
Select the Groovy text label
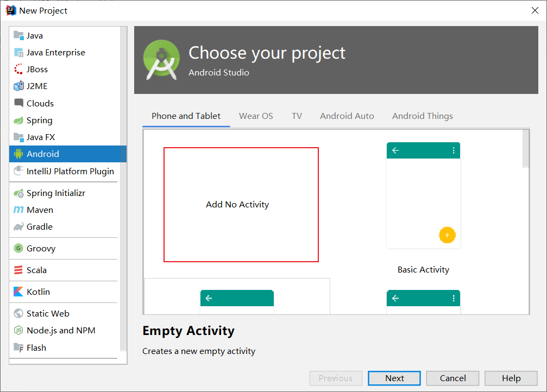click(41, 249)
